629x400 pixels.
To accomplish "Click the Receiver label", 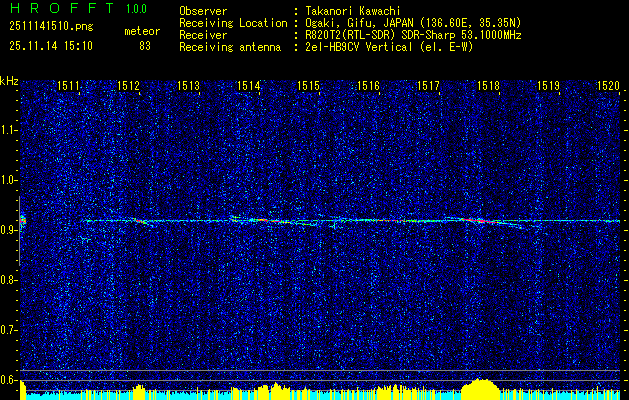I will click(203, 35).
